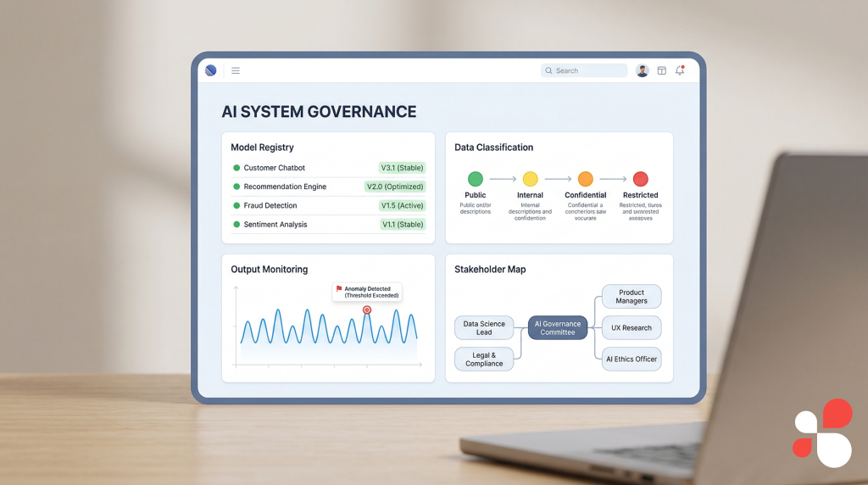The height and width of the screenshot is (485, 868).
Task: Click Recommendation Engine green status dot
Action: coord(236,187)
